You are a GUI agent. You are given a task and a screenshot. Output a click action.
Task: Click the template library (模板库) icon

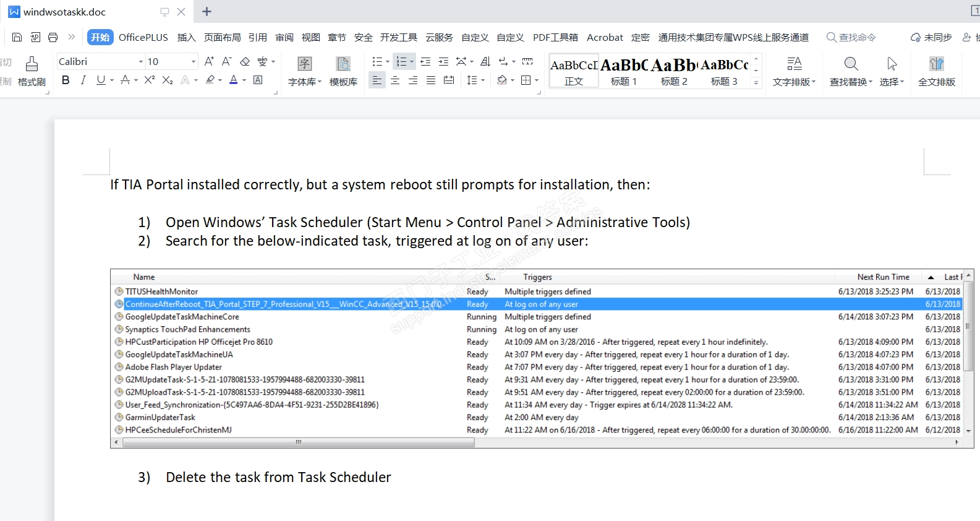pyautogui.click(x=343, y=64)
